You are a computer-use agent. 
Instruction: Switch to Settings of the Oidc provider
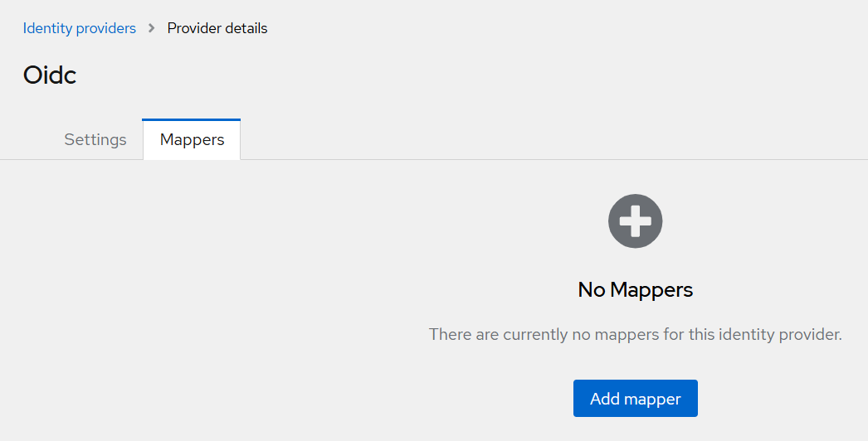point(95,139)
